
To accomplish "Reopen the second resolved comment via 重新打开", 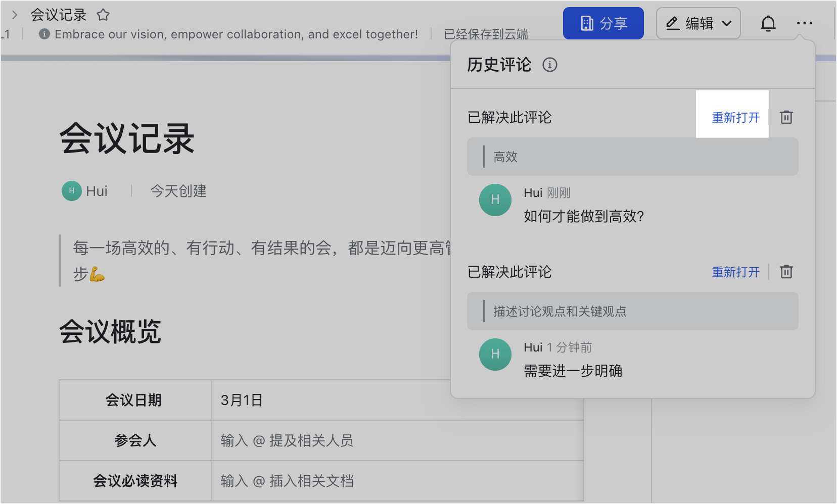I will click(x=735, y=272).
